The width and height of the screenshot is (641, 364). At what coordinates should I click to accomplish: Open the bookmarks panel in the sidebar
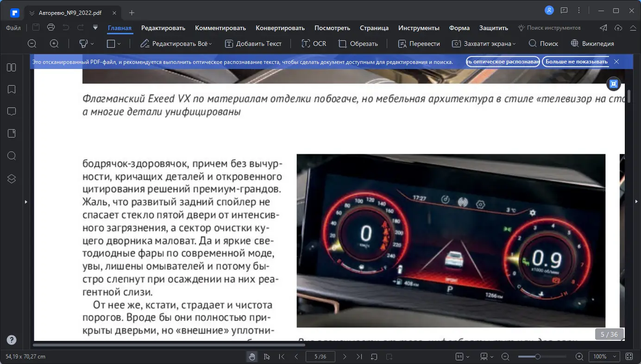(x=12, y=89)
